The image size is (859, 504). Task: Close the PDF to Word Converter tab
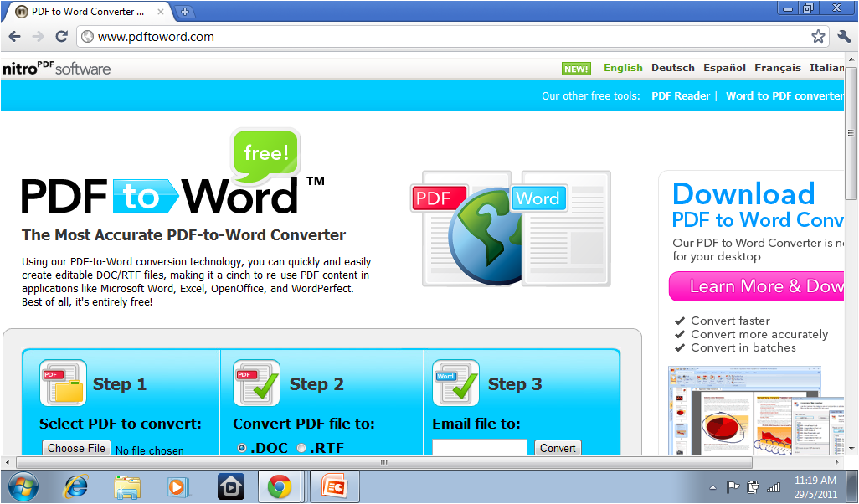click(161, 12)
